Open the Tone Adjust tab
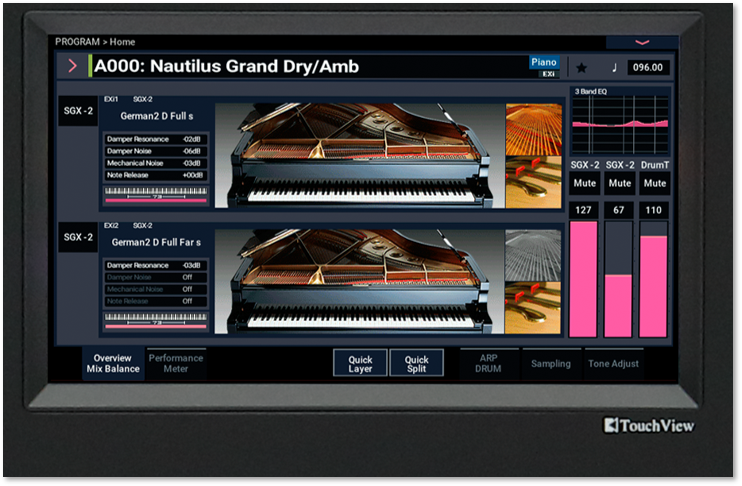 [x=613, y=363]
